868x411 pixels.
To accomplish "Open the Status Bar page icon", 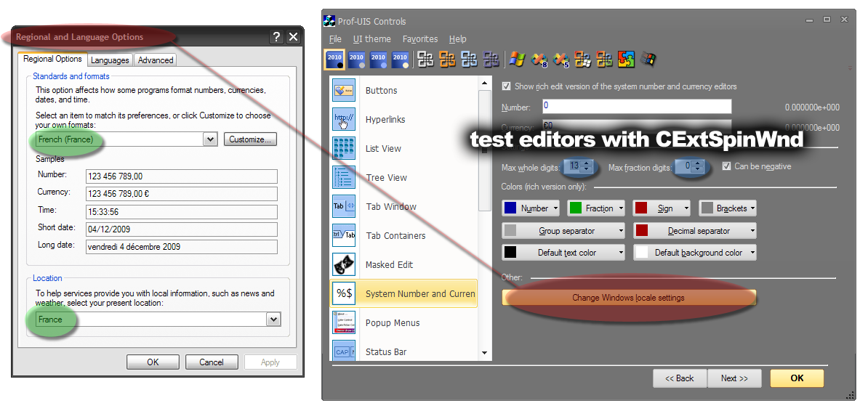I will (x=344, y=351).
